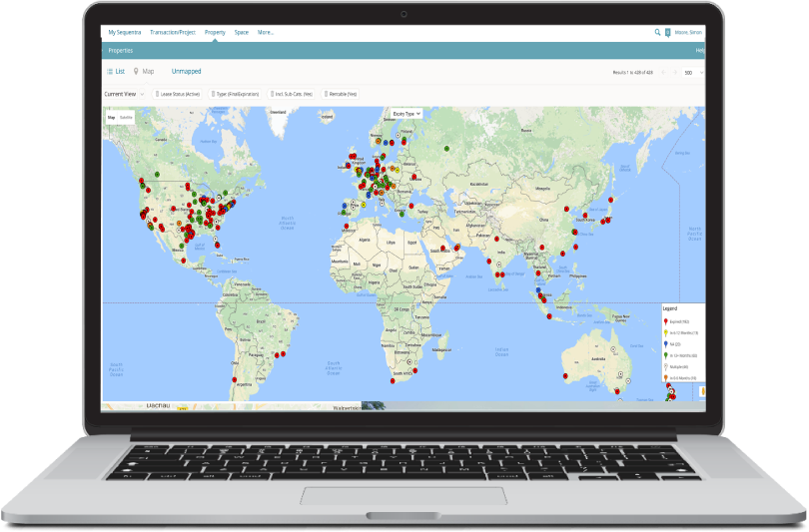Viewport: 809px width, 532px height.
Task: Select the Map base layer button
Action: [112, 118]
